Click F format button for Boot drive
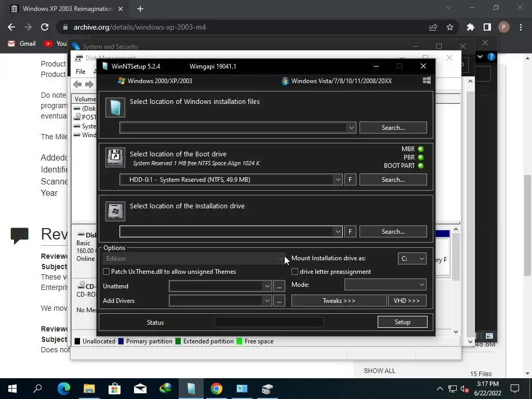The height and width of the screenshot is (399, 532). [x=350, y=179]
